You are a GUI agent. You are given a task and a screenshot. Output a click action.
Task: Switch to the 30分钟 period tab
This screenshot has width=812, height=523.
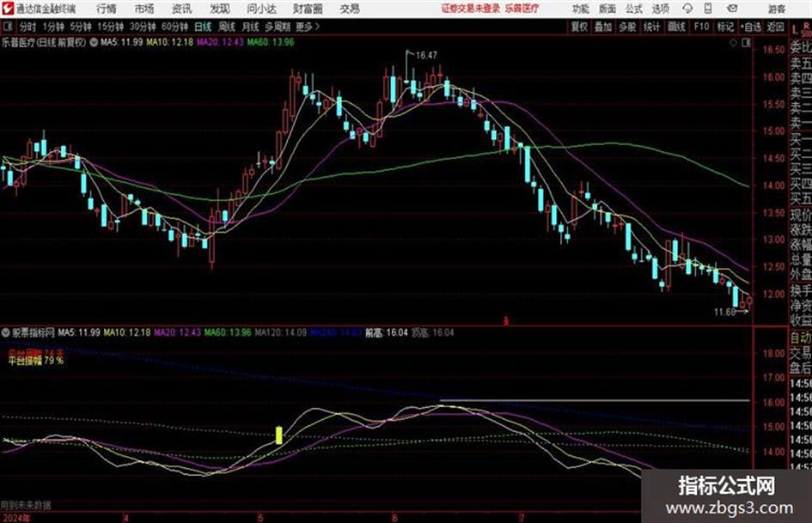coord(143,27)
